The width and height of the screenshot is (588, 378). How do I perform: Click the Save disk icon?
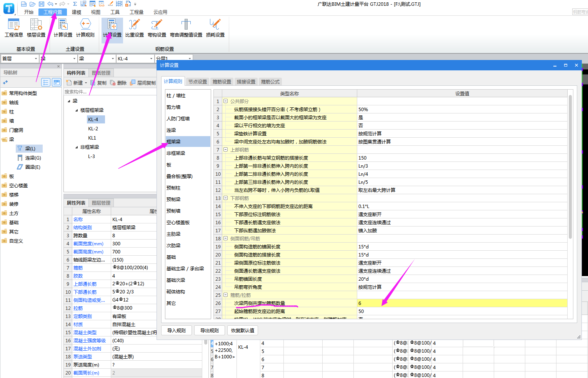point(42,4)
